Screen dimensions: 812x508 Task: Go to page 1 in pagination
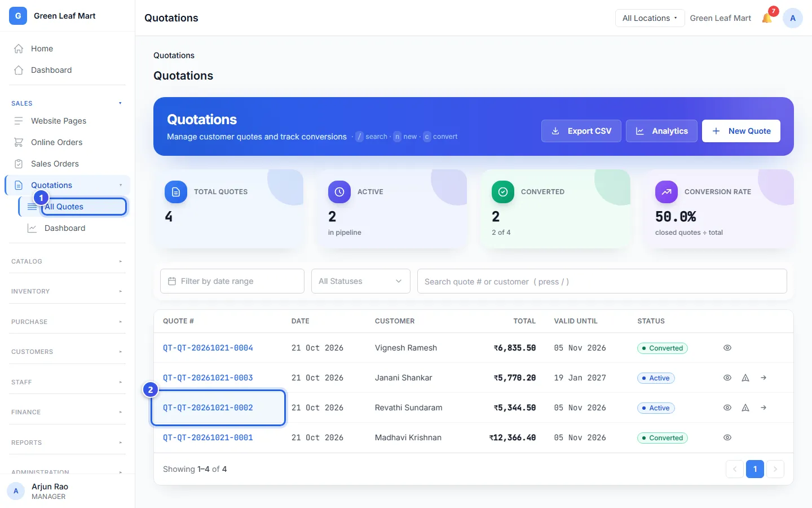click(x=755, y=469)
